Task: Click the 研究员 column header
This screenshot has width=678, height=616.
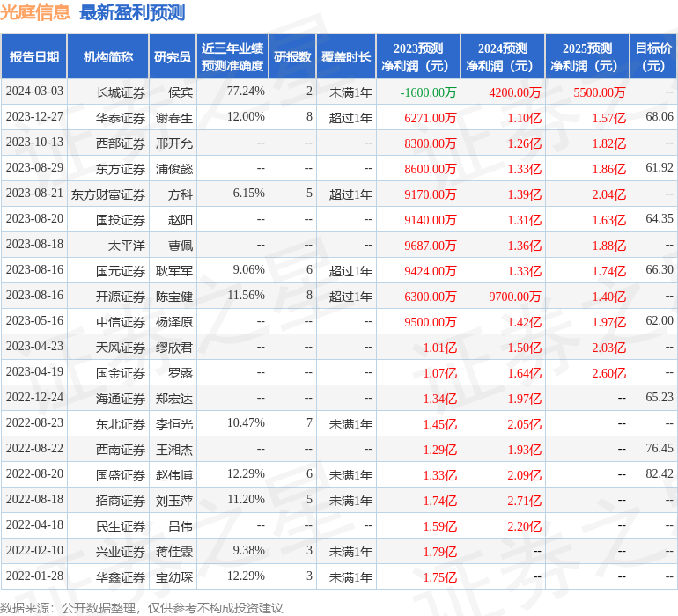Action: click(x=172, y=57)
